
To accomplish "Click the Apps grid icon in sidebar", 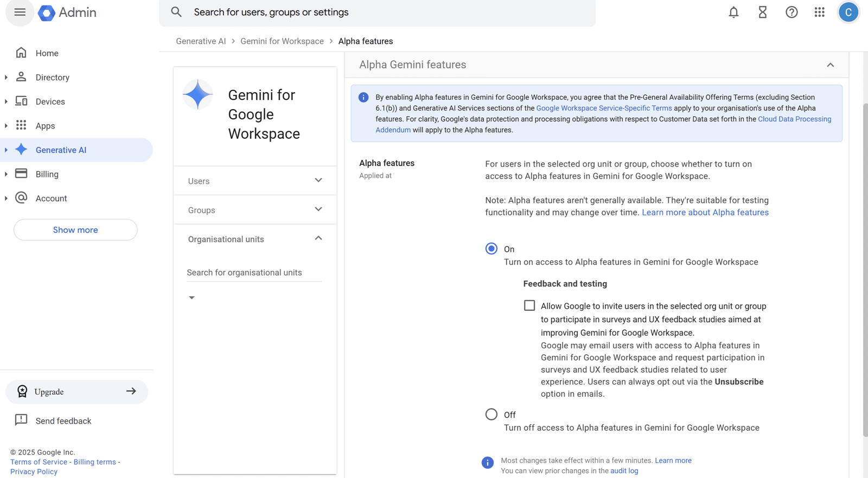I will (21, 125).
